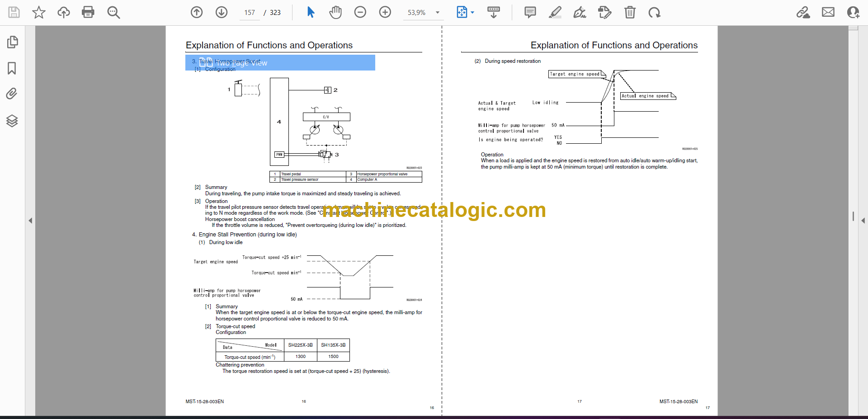The width and height of the screenshot is (868, 419).
Task: Open the share with others icon
Action: [x=853, y=12]
